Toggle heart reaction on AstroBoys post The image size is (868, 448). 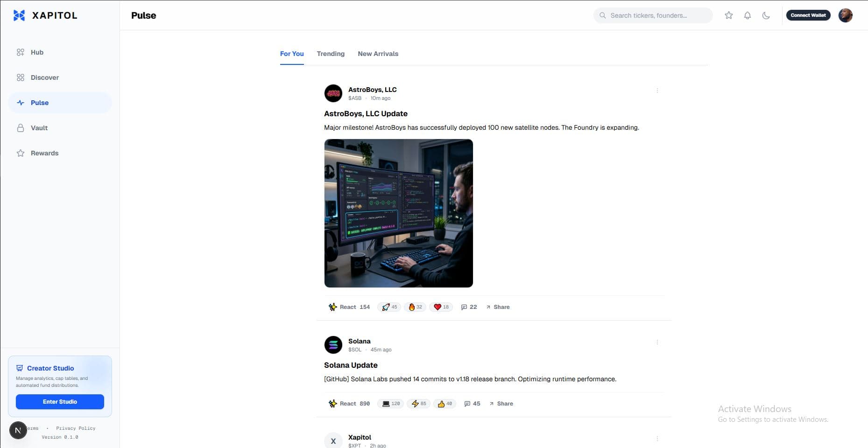(441, 307)
